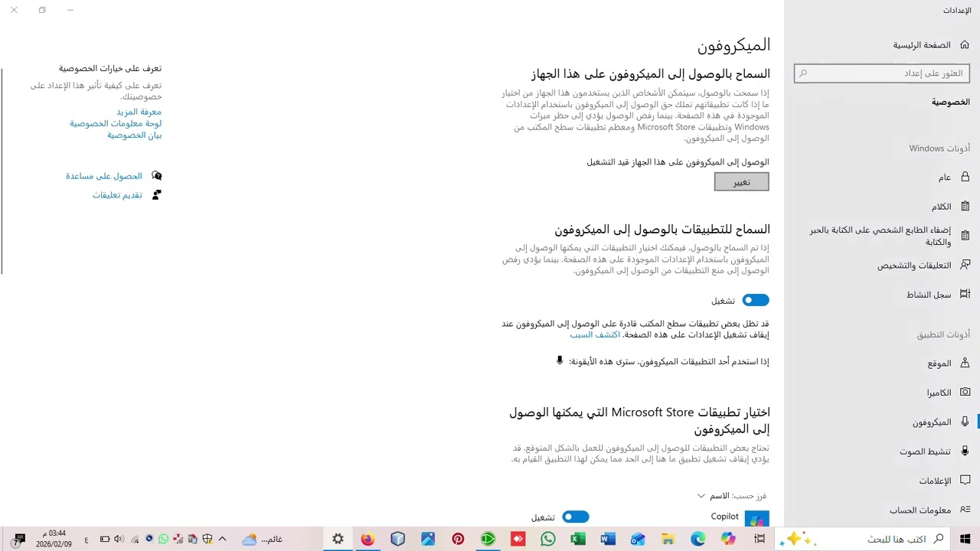980x551 pixels.
Task: Click Get help (الحصول على مساعدة)
Action: coord(104,176)
